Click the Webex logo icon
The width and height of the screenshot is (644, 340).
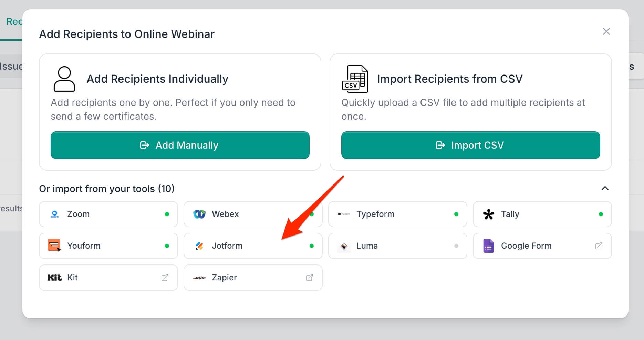coord(199,214)
